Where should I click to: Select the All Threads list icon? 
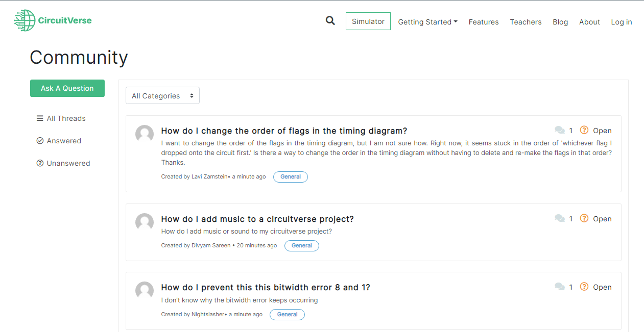coord(40,118)
